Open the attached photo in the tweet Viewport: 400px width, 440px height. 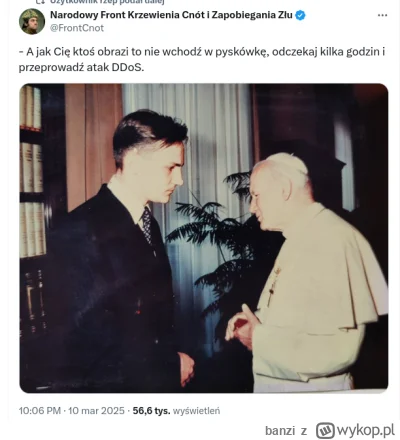pos(204,238)
